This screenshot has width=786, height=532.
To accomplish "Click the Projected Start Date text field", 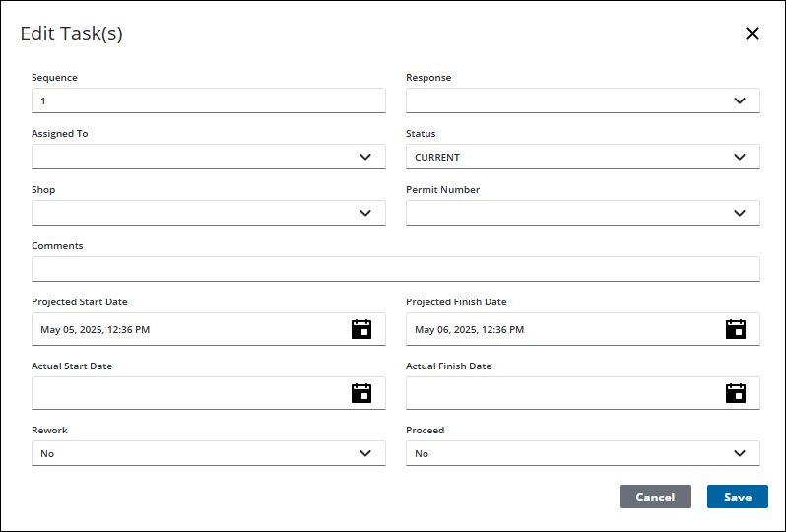I will pyautogui.click(x=187, y=329).
